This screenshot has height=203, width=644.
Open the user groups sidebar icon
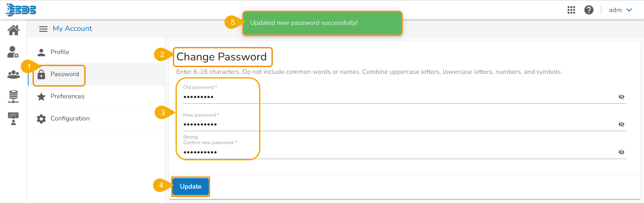[x=13, y=74]
